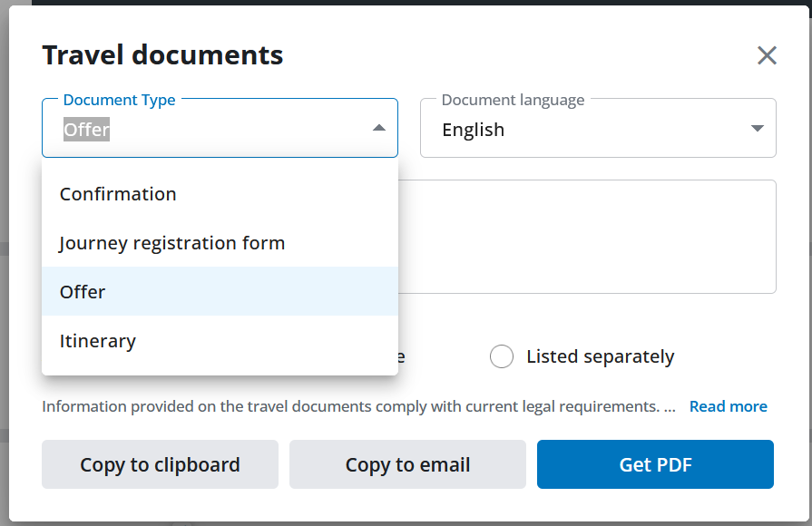Click the Copy to email button

click(x=407, y=465)
